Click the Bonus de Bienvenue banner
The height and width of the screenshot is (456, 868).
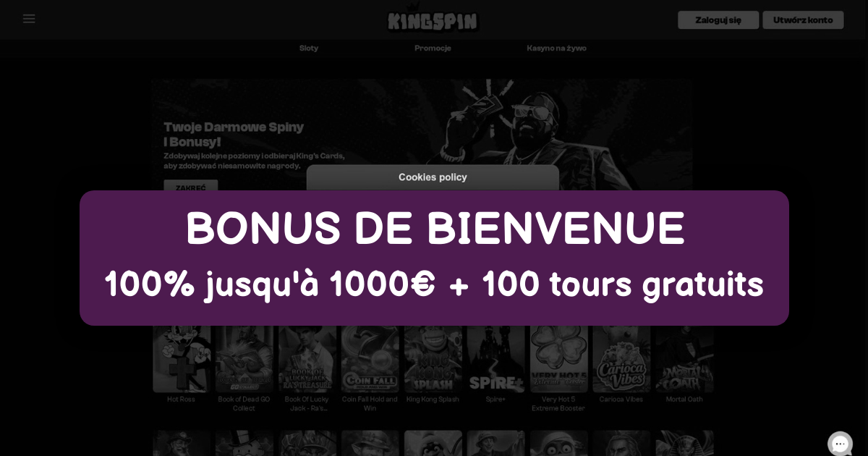point(434,258)
